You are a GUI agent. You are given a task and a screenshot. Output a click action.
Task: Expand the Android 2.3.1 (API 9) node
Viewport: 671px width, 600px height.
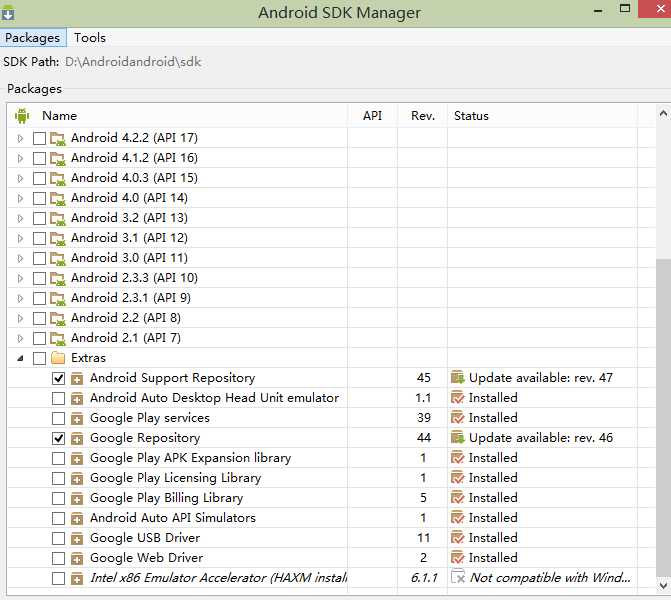pos(20,298)
